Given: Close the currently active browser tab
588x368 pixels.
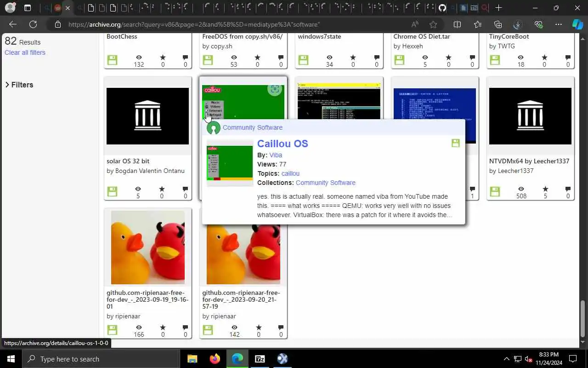Looking at the screenshot, I should [68, 8].
